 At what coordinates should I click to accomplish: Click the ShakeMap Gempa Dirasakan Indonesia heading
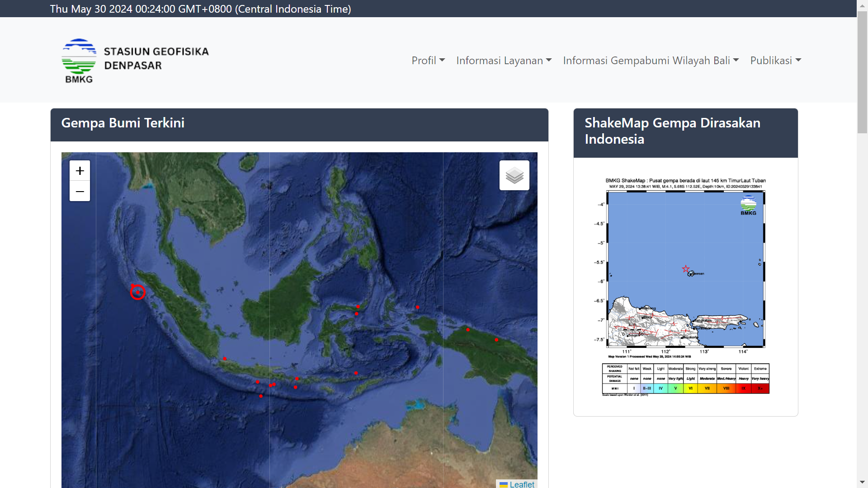click(x=672, y=131)
